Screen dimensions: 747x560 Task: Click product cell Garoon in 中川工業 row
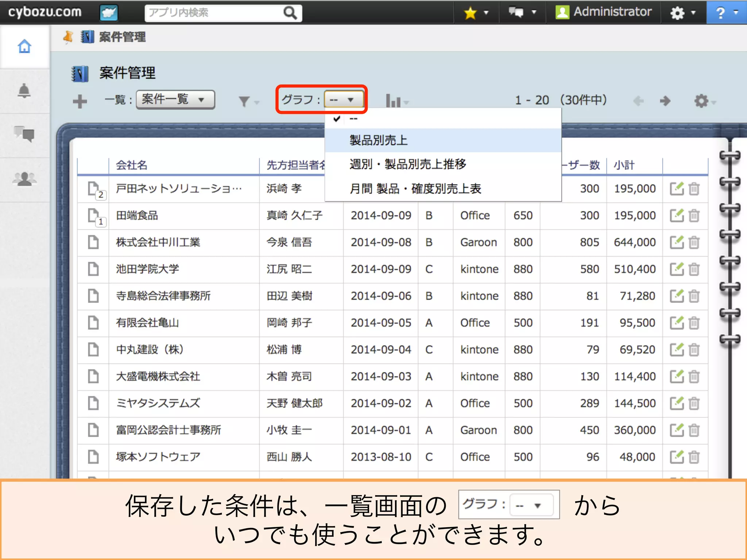click(x=479, y=242)
